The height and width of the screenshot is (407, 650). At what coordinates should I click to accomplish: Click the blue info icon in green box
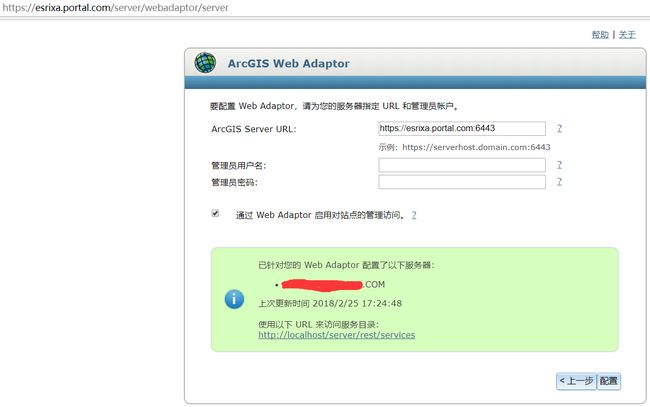coord(234,299)
